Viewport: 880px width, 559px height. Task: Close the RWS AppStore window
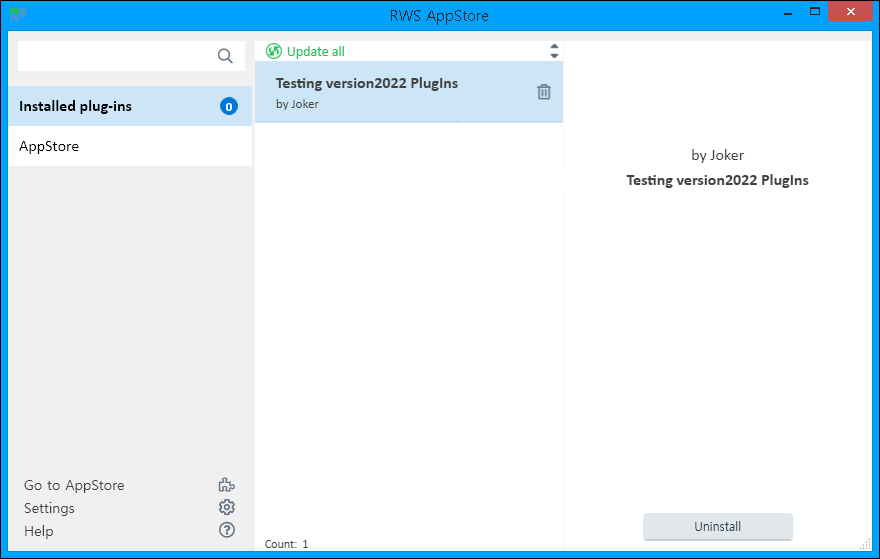pos(851,11)
